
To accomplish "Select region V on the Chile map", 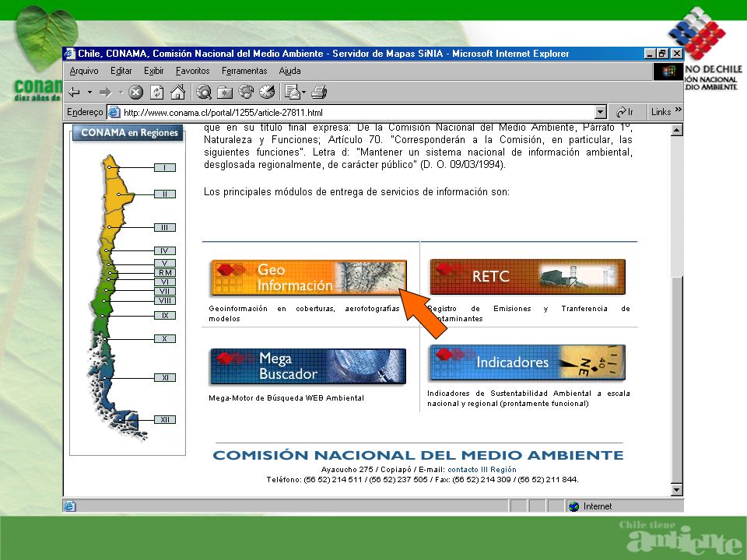I will (x=165, y=264).
